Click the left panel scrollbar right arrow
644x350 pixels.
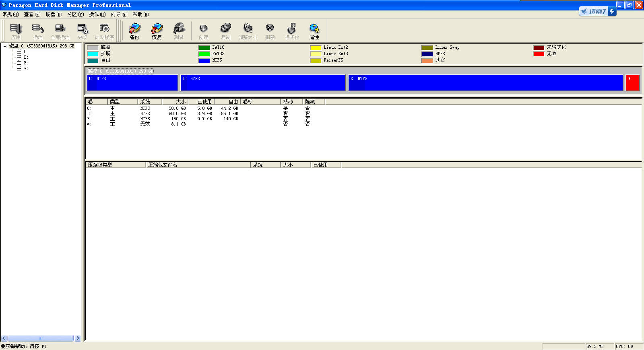click(78, 338)
